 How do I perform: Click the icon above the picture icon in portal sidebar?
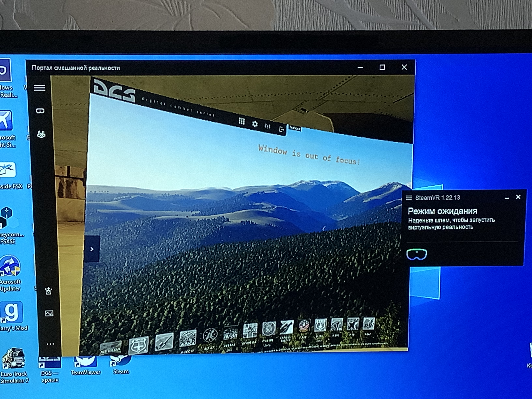pos(49,291)
